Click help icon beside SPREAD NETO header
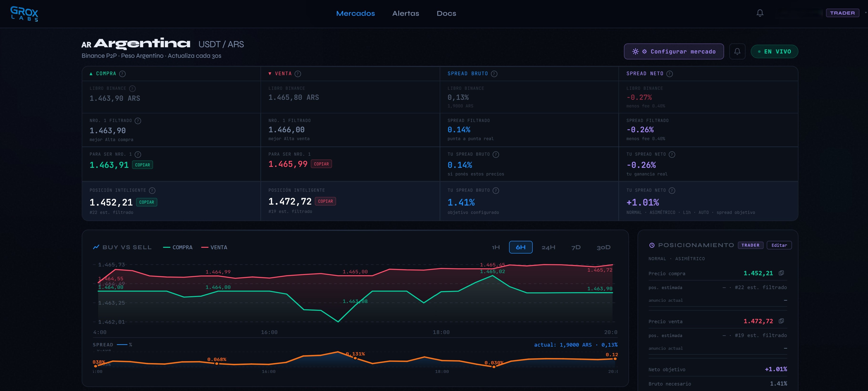 coord(669,74)
